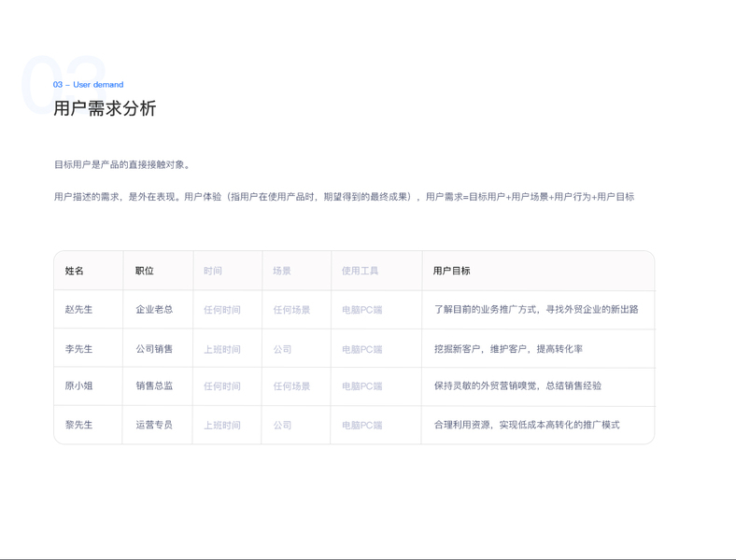Click the goal '挖掘新客户，维护客户，提高转化率'
Screen dimensions: 736x560
(508, 349)
